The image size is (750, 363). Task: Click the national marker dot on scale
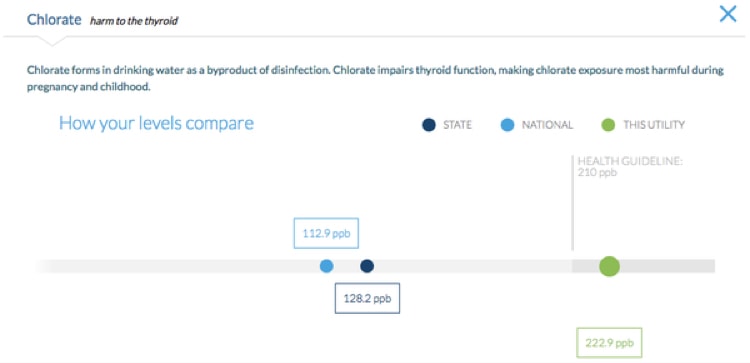point(327,266)
